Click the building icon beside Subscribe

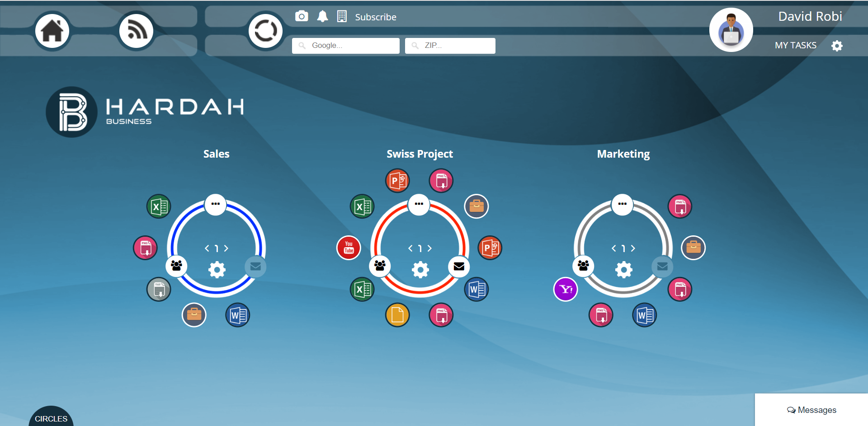pyautogui.click(x=342, y=17)
